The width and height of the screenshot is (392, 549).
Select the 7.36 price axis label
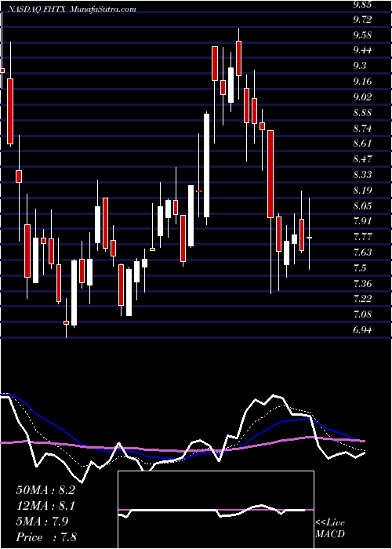[361, 283]
